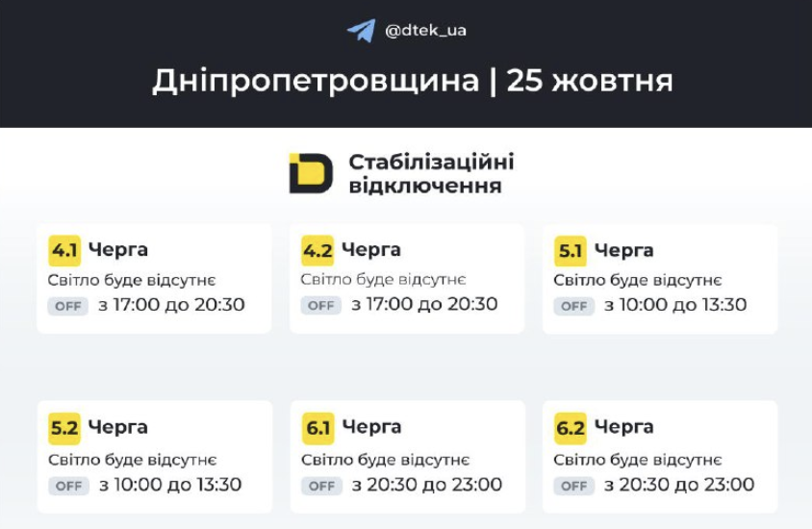
Task: Click the OFF label in queue 5.1
Action: coord(573,306)
